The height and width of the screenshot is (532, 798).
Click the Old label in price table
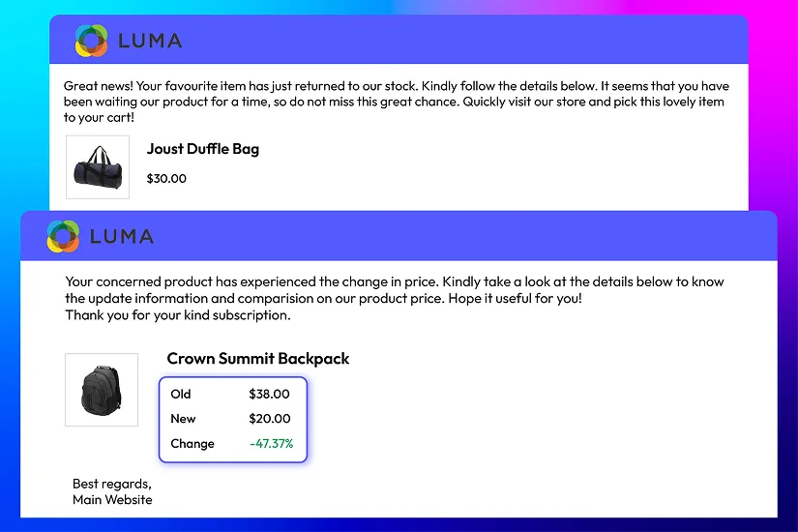pos(181,394)
